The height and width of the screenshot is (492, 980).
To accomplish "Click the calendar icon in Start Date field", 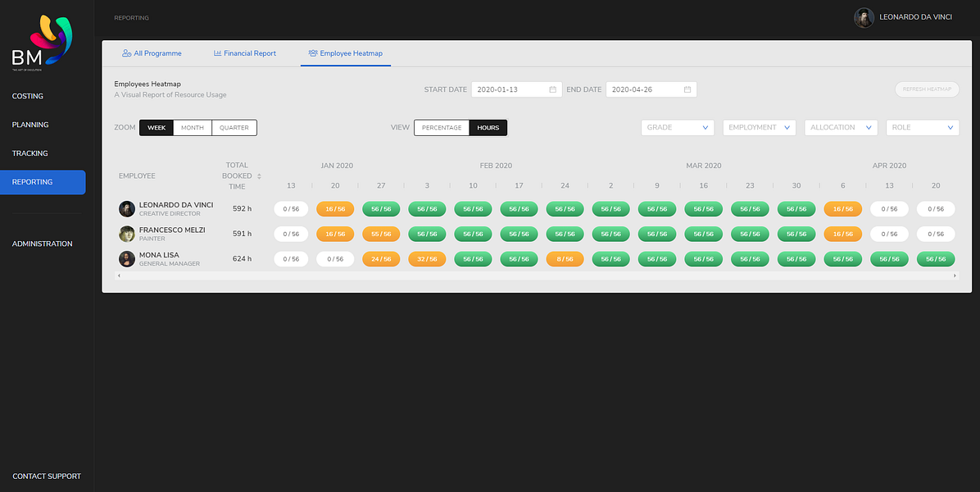I will pyautogui.click(x=552, y=89).
